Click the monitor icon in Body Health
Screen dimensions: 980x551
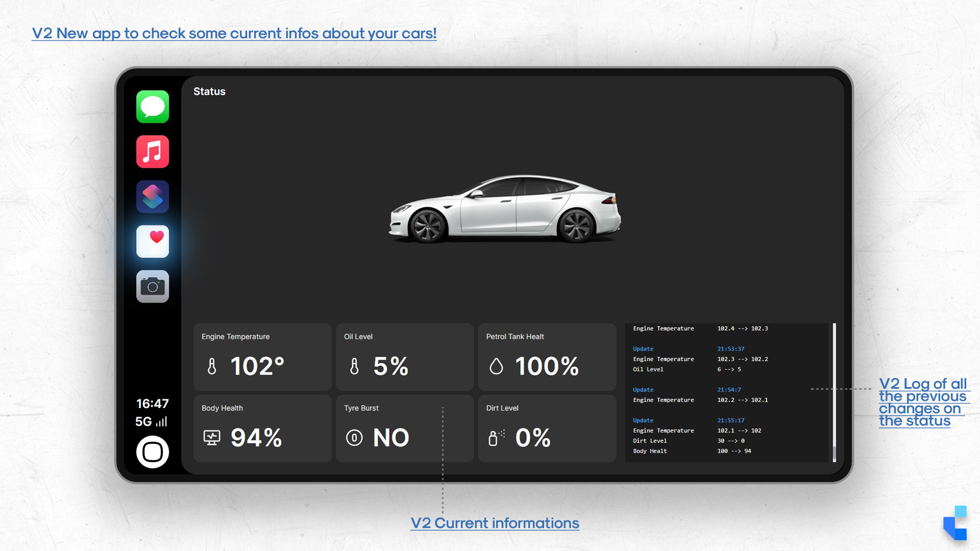(212, 438)
